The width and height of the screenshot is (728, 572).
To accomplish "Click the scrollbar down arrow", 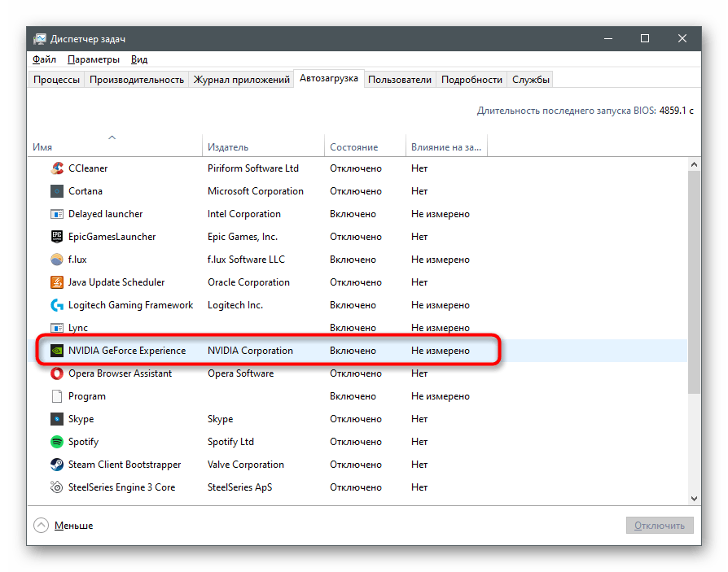I will tap(694, 499).
